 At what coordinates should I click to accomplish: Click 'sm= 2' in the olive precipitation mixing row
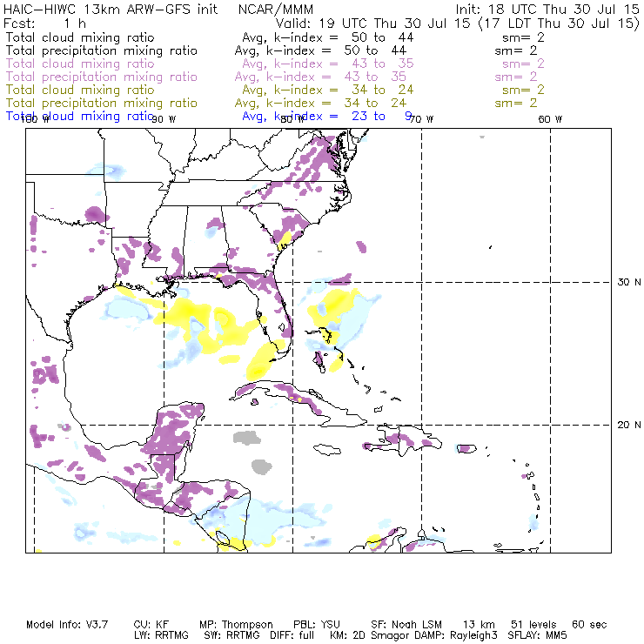(516, 103)
